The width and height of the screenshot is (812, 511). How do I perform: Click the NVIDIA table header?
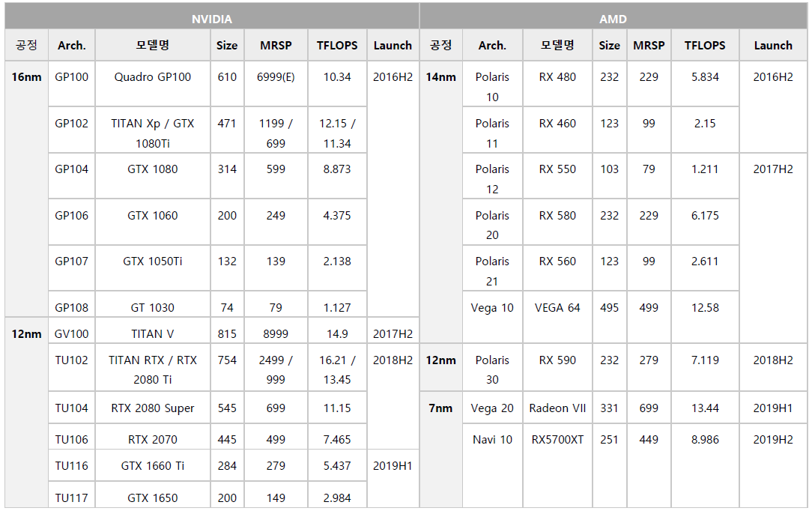point(212,16)
